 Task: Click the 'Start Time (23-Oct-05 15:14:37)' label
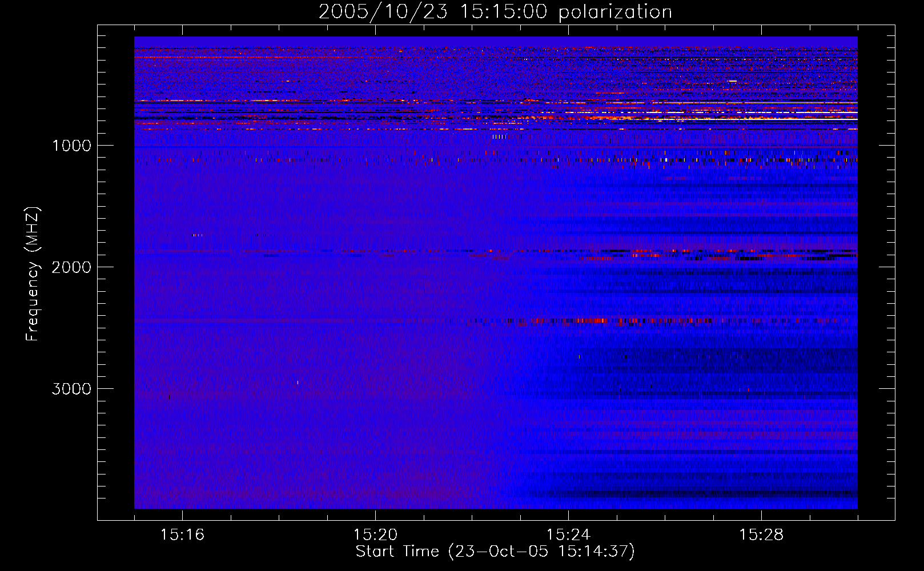(x=495, y=552)
